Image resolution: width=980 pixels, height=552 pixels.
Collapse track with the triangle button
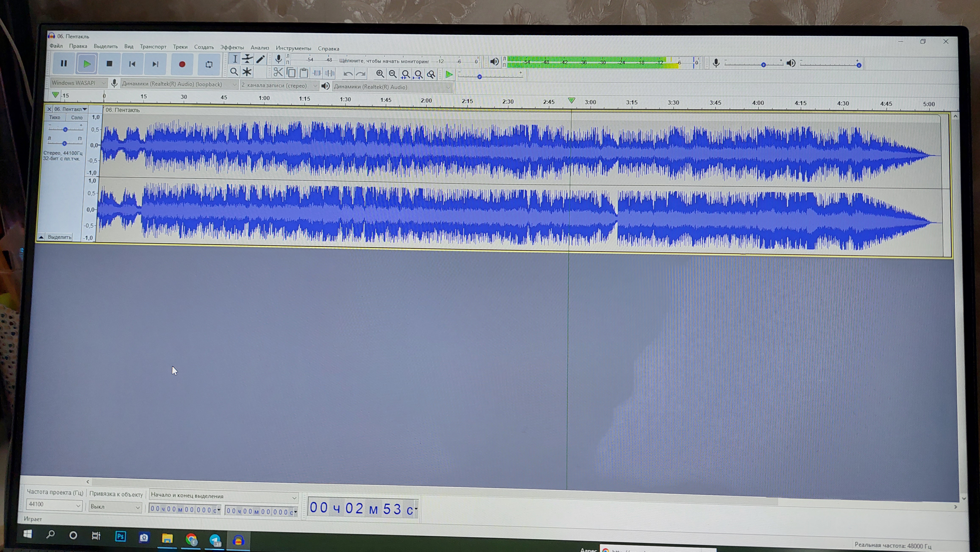41,237
